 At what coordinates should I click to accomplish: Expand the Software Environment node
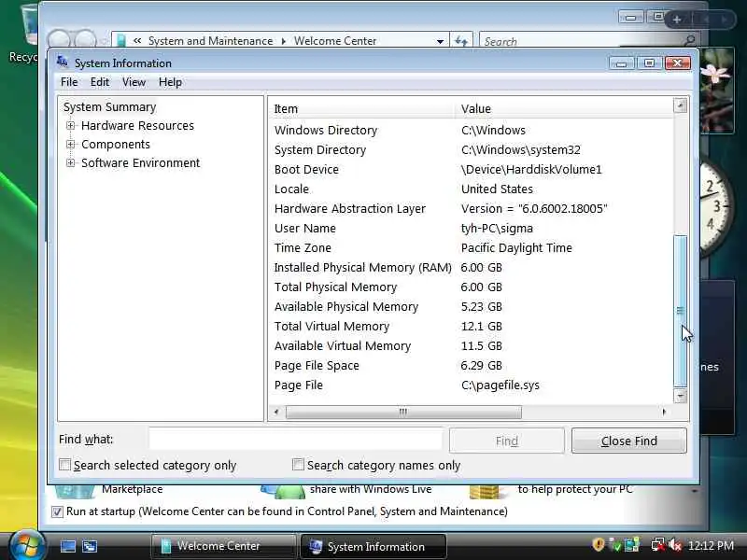tap(71, 162)
